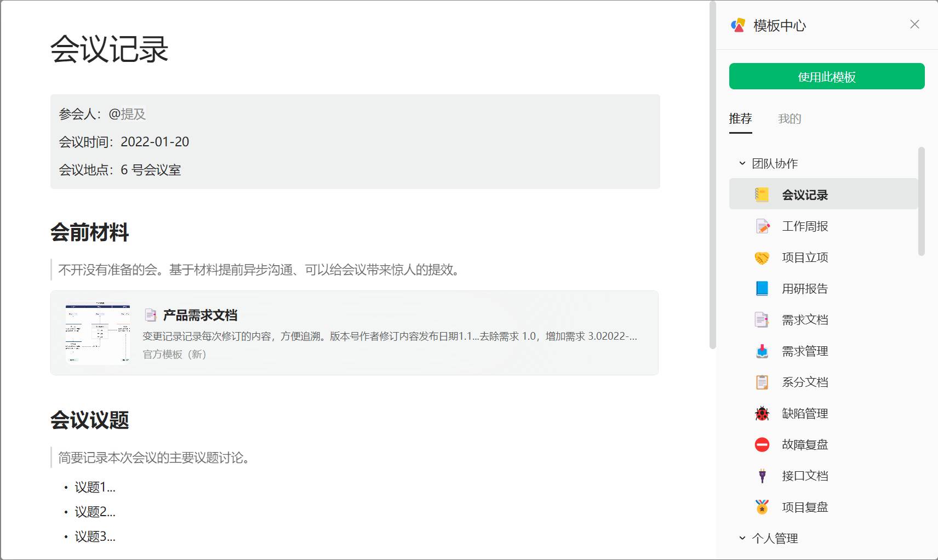Click the 产品需求文档 preview thumbnail
938x560 pixels.
click(98, 333)
